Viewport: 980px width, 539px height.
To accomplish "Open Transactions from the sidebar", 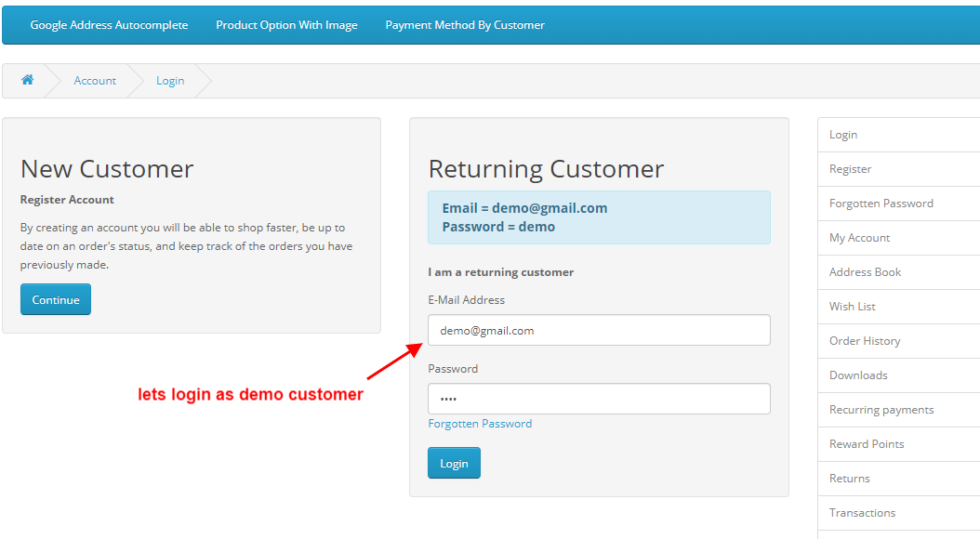I will click(x=862, y=512).
